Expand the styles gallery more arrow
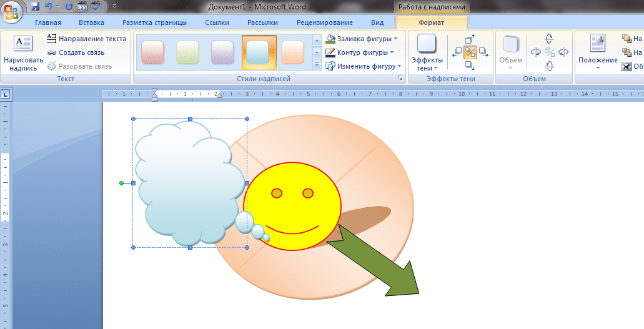The height and width of the screenshot is (329, 644). click(x=317, y=64)
